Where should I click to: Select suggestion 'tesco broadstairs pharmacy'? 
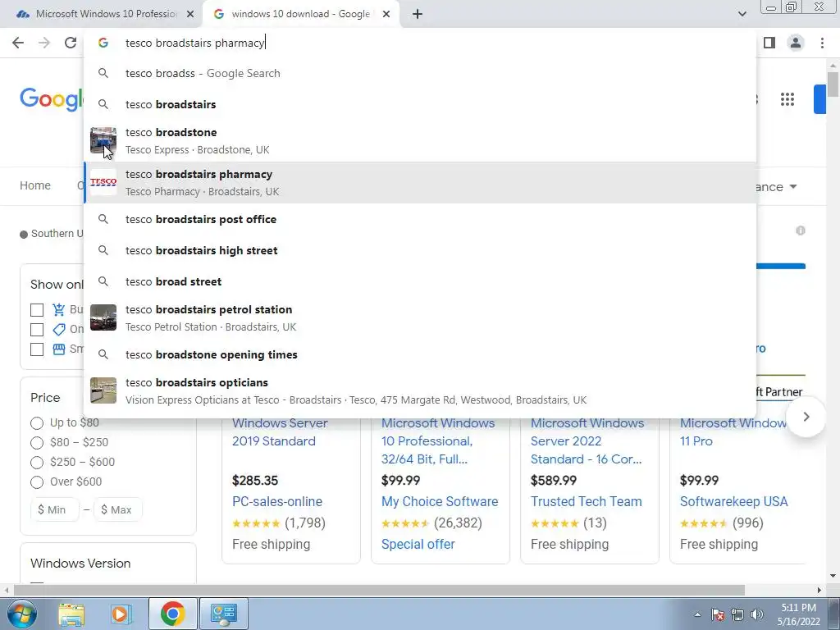(420, 183)
